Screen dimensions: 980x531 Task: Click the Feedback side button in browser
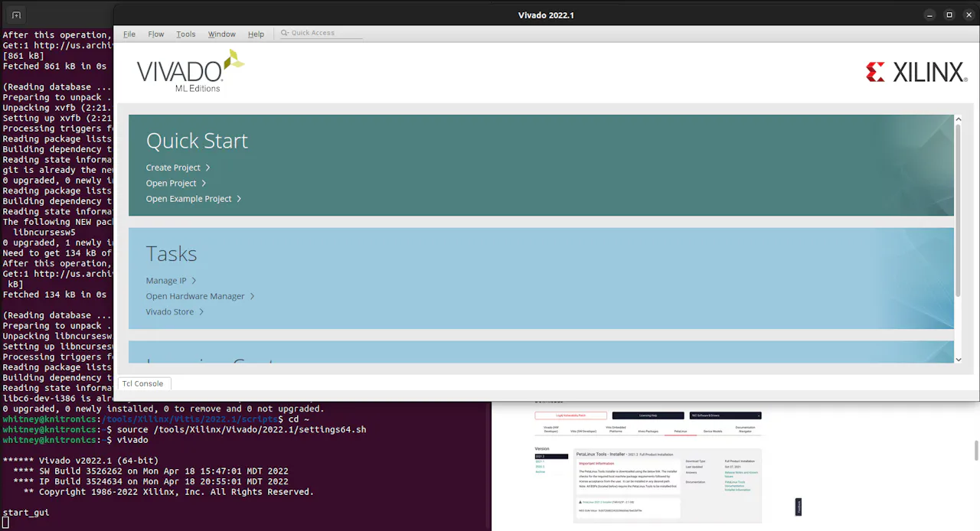pyautogui.click(x=799, y=507)
